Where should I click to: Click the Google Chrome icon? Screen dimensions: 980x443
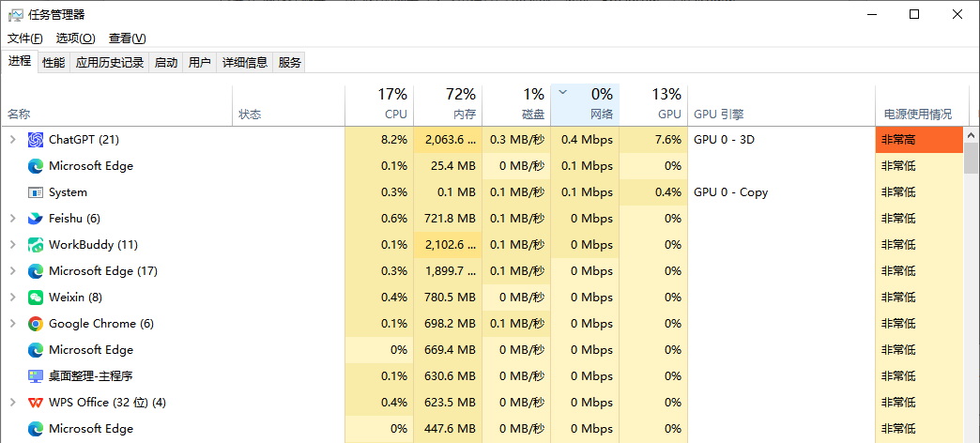(x=36, y=324)
